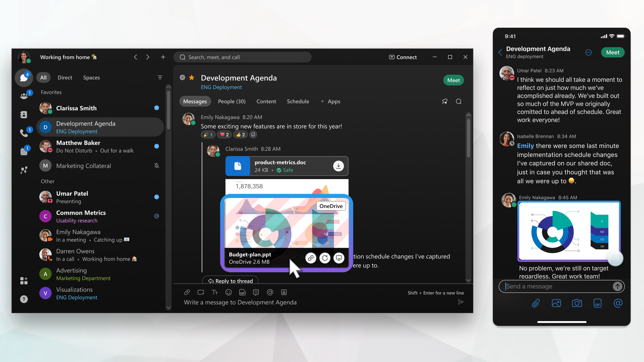Expand the navigation back arrow panel
Image resolution: width=644 pixels, height=362 pixels.
[x=135, y=57]
